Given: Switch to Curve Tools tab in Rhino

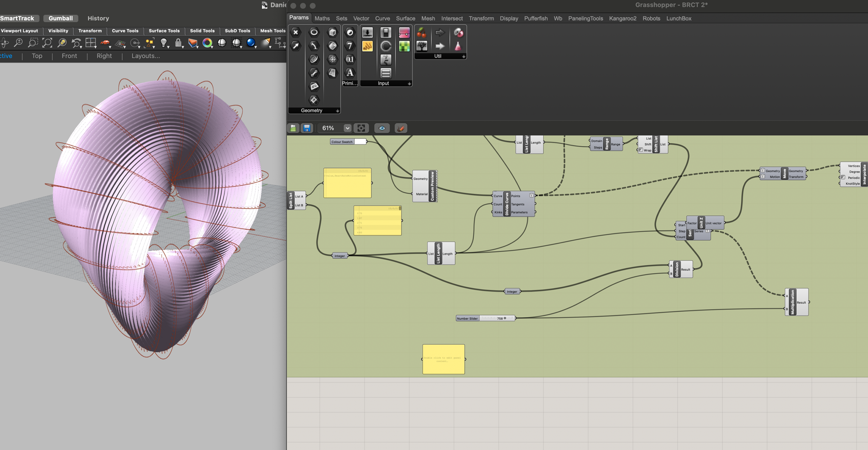Looking at the screenshot, I should 125,31.
